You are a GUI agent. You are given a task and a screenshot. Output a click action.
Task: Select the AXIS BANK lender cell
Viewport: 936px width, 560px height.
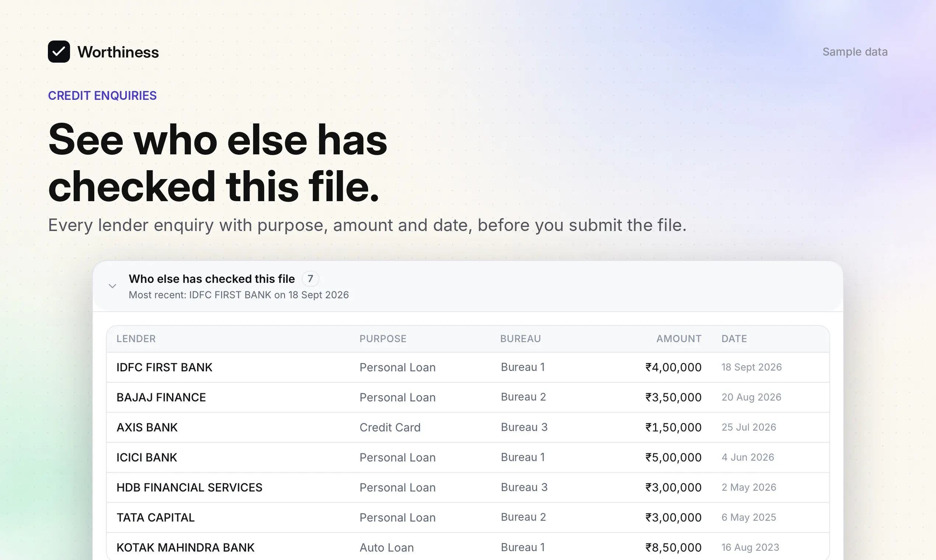coord(147,427)
